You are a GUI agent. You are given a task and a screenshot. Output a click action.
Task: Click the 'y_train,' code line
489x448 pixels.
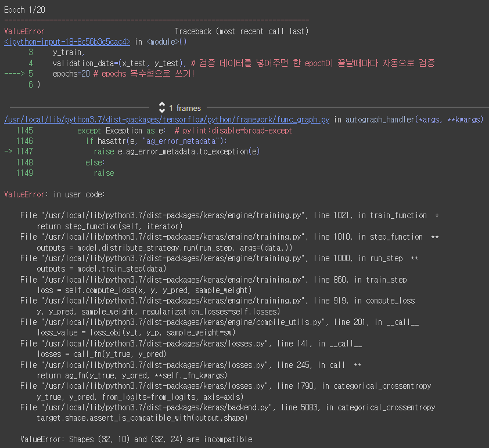pyautogui.click(x=69, y=52)
